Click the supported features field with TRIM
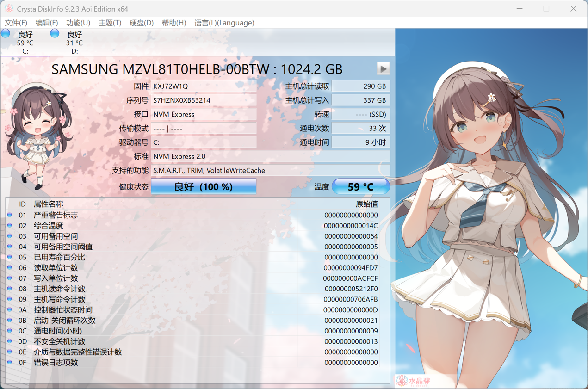Image resolution: width=588 pixels, height=389 pixels. pos(271,170)
